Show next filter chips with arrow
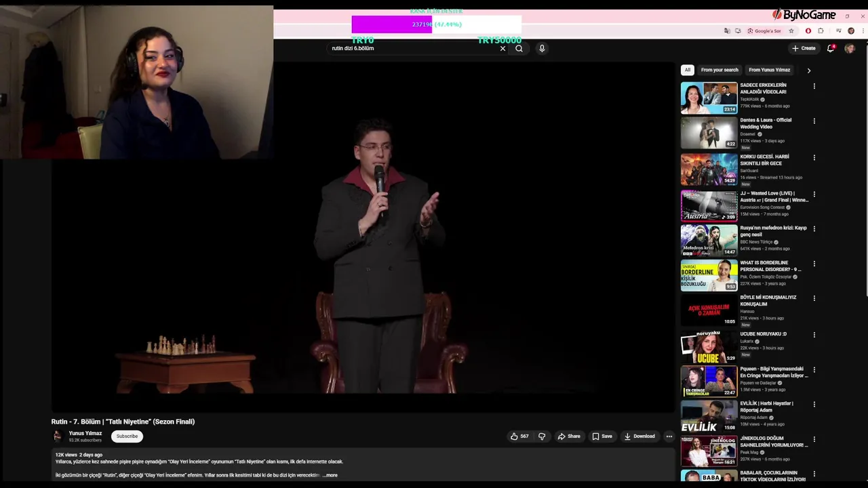The width and height of the screenshot is (868, 488). click(x=808, y=70)
